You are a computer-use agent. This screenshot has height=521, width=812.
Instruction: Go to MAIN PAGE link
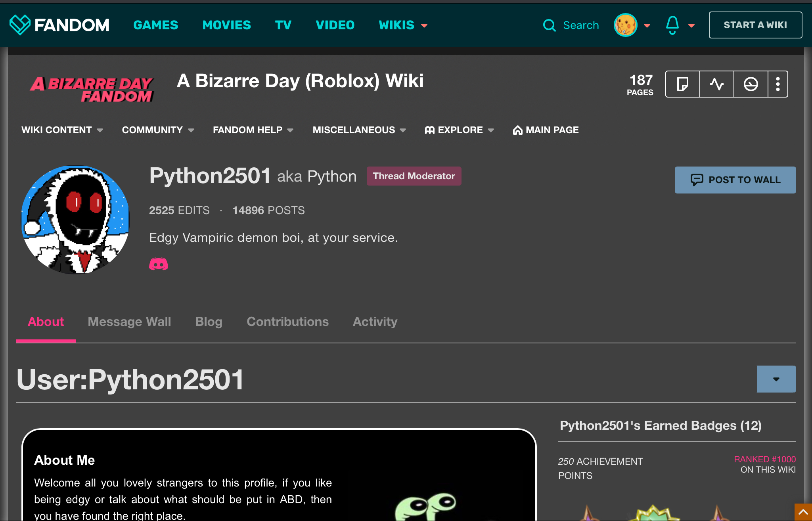(x=546, y=130)
